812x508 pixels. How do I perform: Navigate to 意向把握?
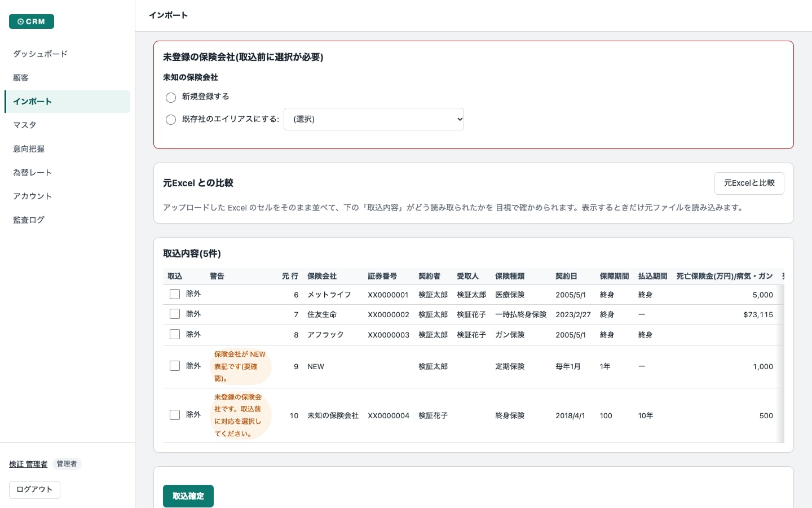point(67,149)
